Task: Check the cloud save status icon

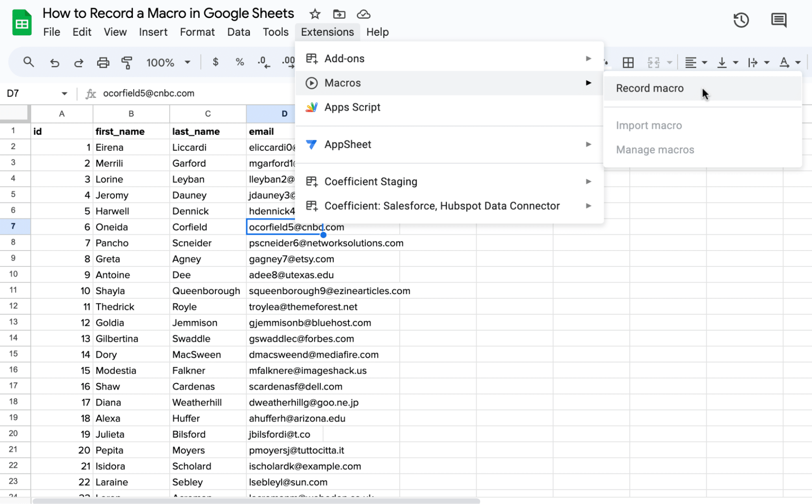Action: pyautogui.click(x=364, y=14)
